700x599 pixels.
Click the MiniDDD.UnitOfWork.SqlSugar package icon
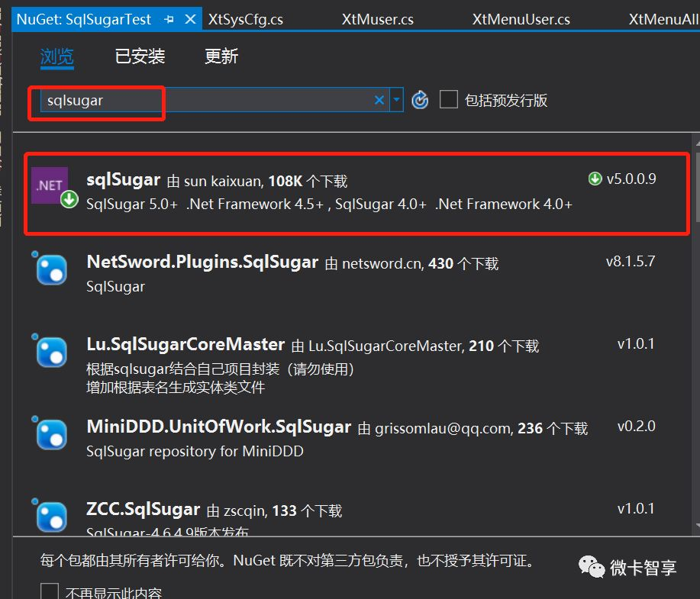pyautogui.click(x=50, y=434)
